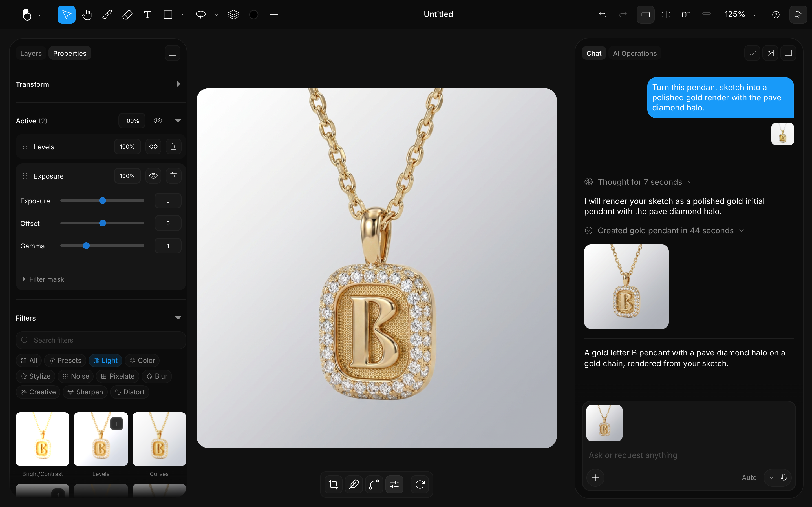Open the AI Operations tab
The height and width of the screenshot is (507, 812).
pyautogui.click(x=634, y=53)
